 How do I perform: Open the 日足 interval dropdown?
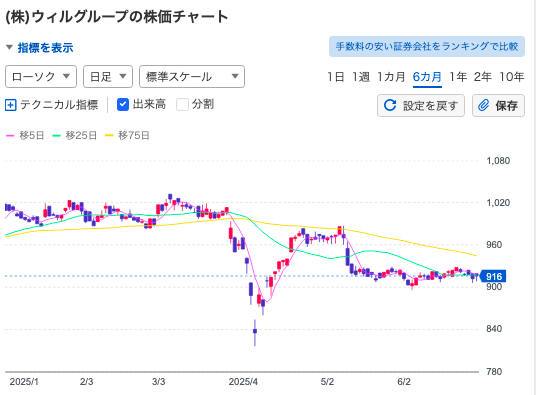pos(108,77)
